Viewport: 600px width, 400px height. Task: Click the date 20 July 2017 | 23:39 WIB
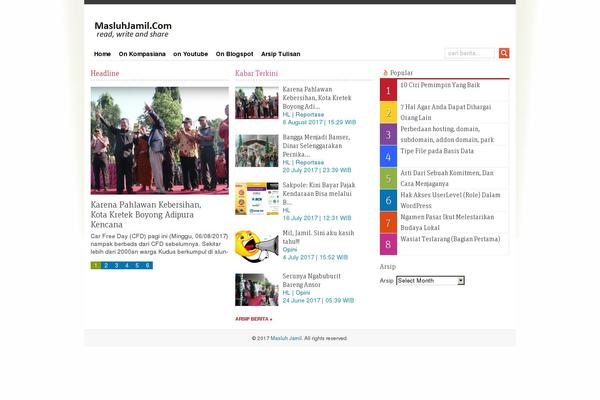point(317,170)
